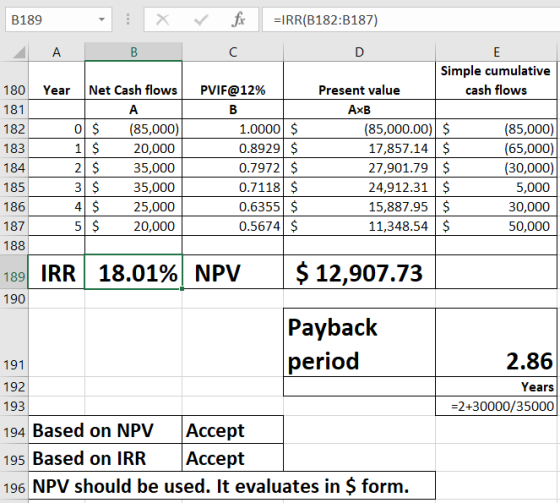Screen dimensions: 560x503
Task: Select column E header
Action: [x=496, y=52]
